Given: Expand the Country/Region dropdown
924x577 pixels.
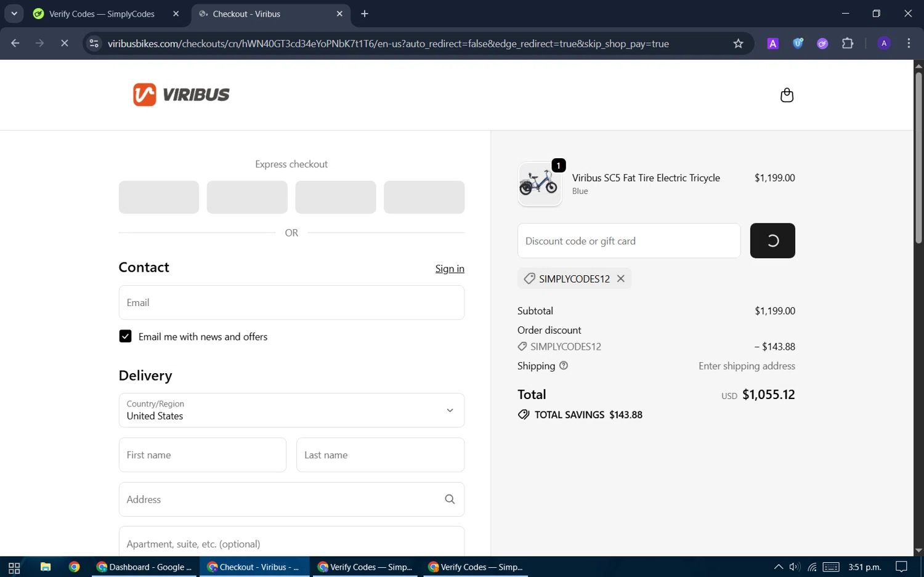Looking at the screenshot, I should click(x=291, y=410).
